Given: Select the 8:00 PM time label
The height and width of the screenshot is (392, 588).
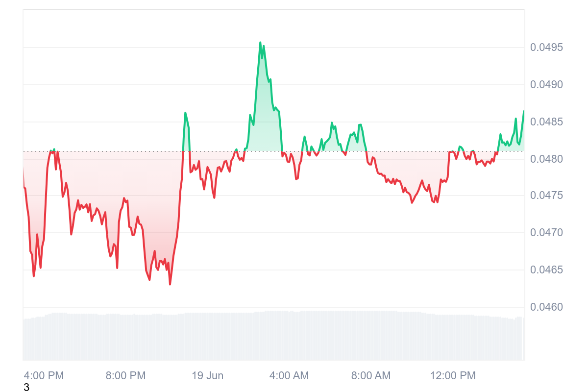Looking at the screenshot, I should point(125,376).
